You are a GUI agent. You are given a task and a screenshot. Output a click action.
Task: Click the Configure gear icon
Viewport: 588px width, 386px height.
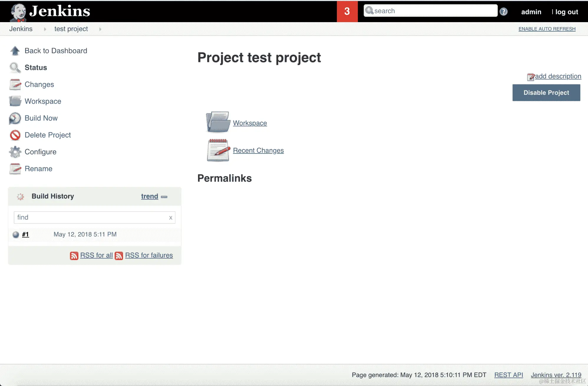pyautogui.click(x=15, y=152)
